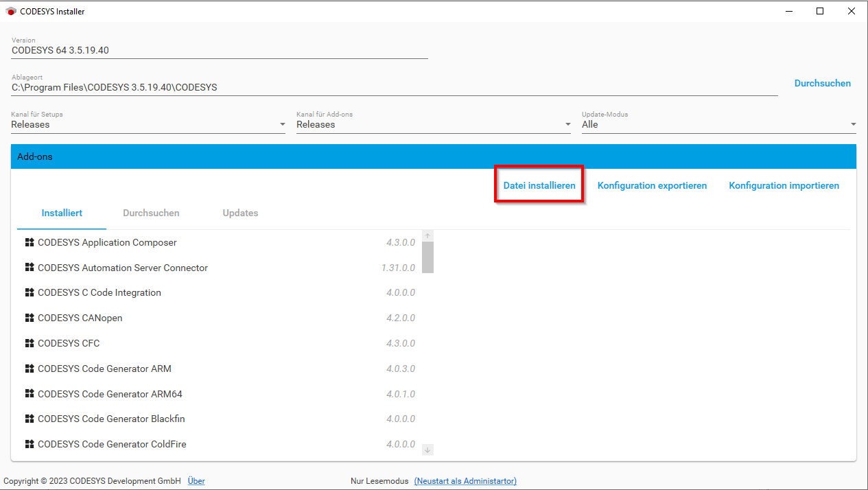
Task: Click version 4.2.0.0 of CANopen
Action: pyautogui.click(x=401, y=318)
